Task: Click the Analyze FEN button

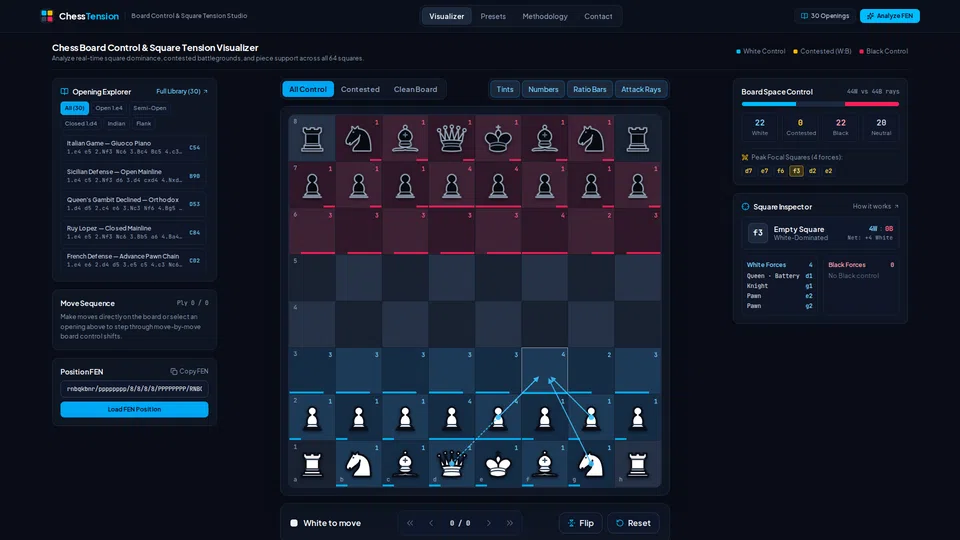Action: pos(890,16)
